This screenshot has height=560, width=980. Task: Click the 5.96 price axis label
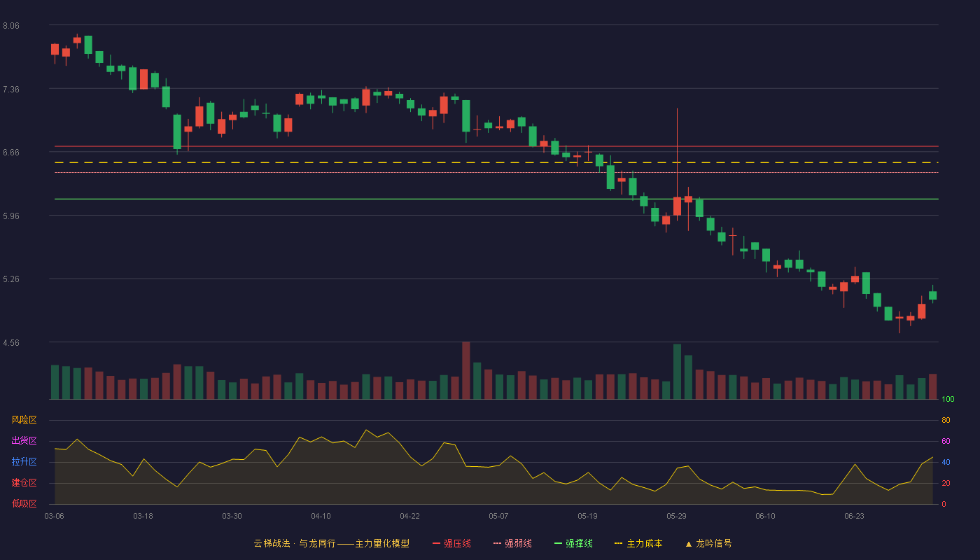click(11, 216)
